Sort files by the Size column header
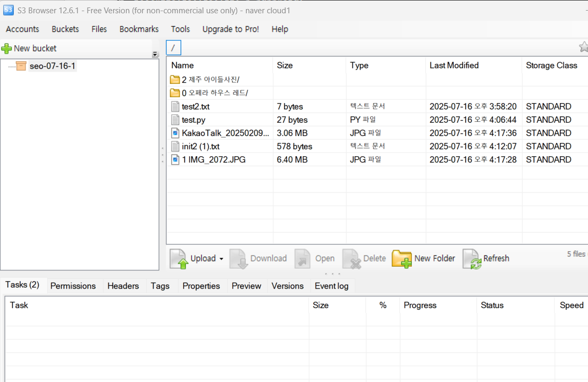 [x=309, y=65]
